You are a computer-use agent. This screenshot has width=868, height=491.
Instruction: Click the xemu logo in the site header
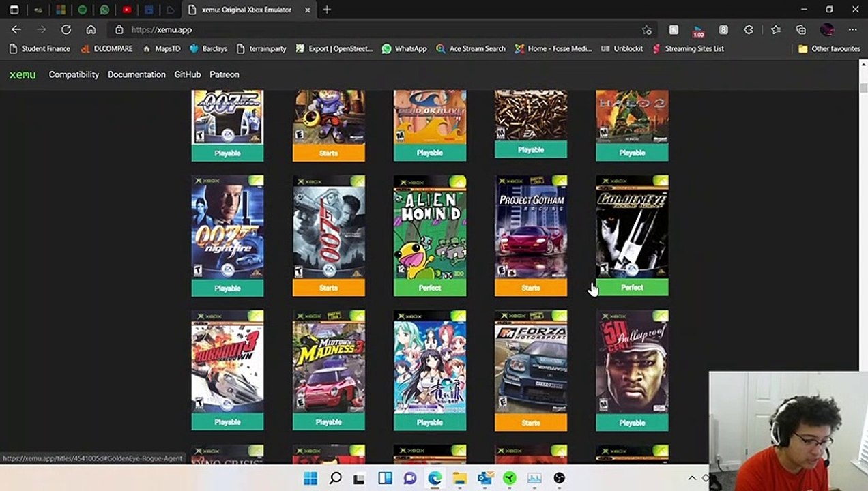coord(23,75)
